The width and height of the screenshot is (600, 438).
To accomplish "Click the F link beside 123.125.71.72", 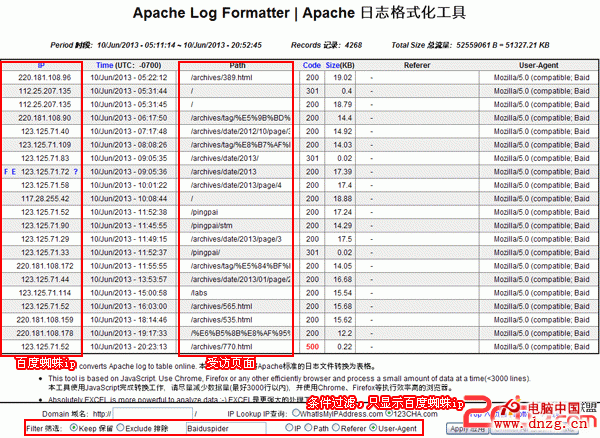I will coord(6,172).
